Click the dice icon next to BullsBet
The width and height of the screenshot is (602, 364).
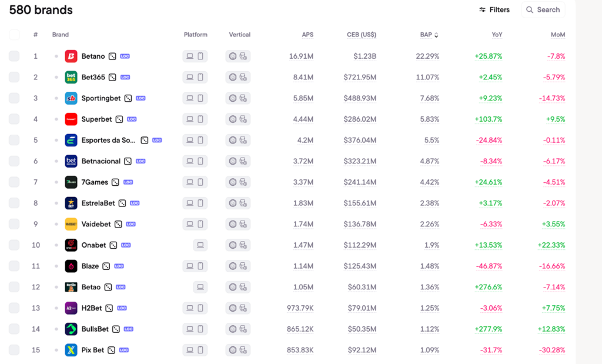click(x=116, y=329)
